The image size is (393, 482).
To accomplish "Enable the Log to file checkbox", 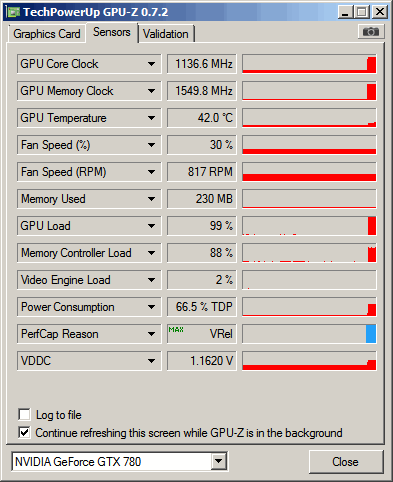I will pyautogui.click(x=24, y=415).
